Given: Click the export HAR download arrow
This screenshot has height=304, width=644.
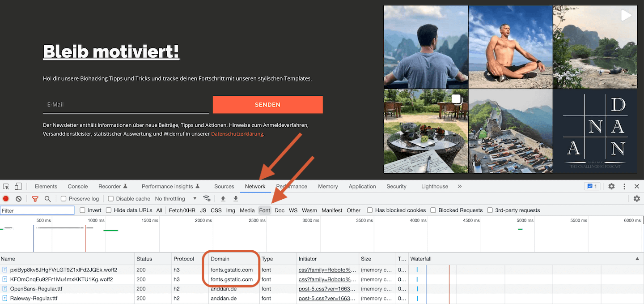Looking at the screenshot, I should click(x=236, y=199).
